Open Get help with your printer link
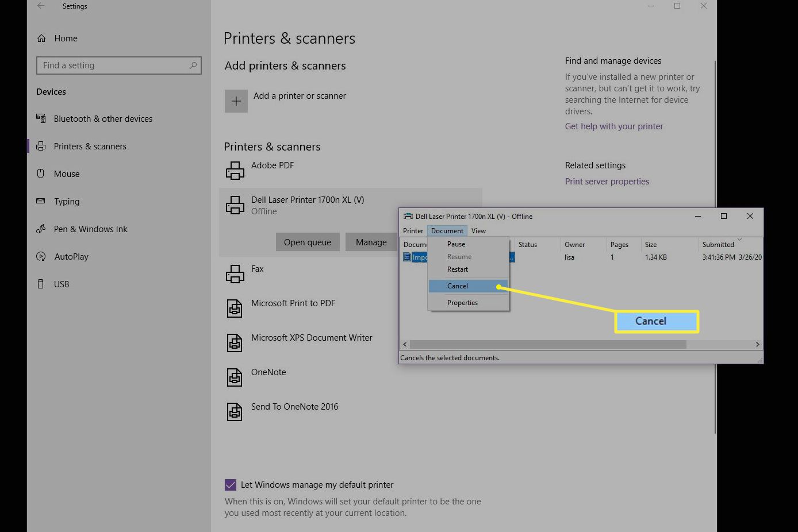The width and height of the screenshot is (798, 532). click(614, 126)
